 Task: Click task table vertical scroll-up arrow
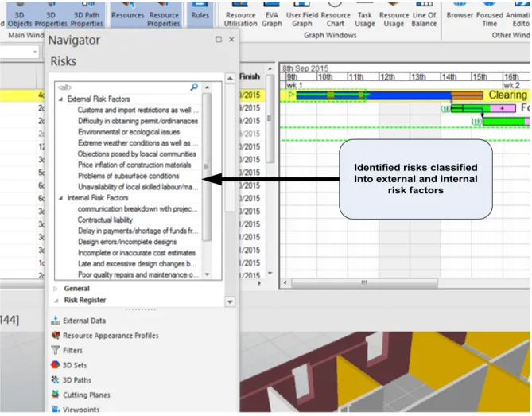click(x=270, y=69)
